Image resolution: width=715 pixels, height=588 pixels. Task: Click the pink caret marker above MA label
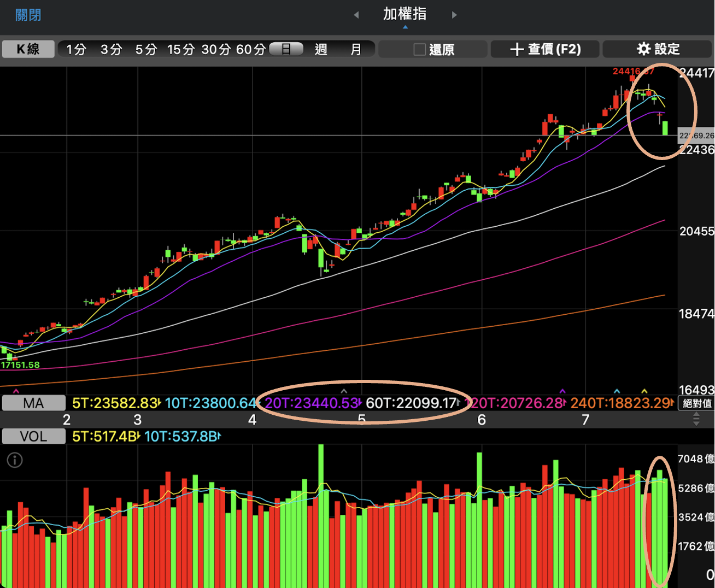point(16,391)
